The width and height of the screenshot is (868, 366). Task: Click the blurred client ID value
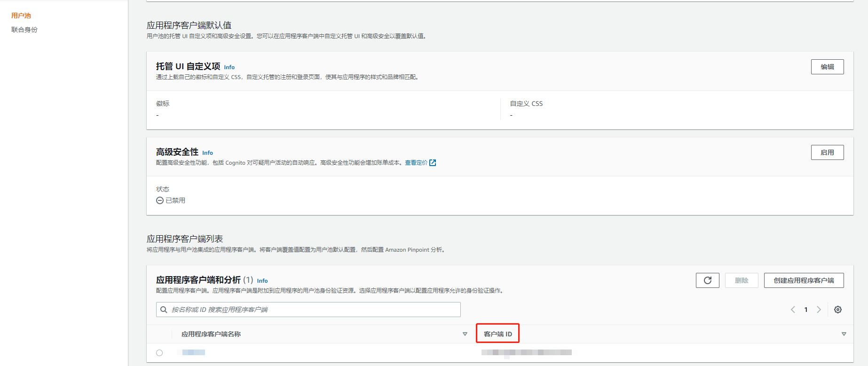tap(527, 352)
